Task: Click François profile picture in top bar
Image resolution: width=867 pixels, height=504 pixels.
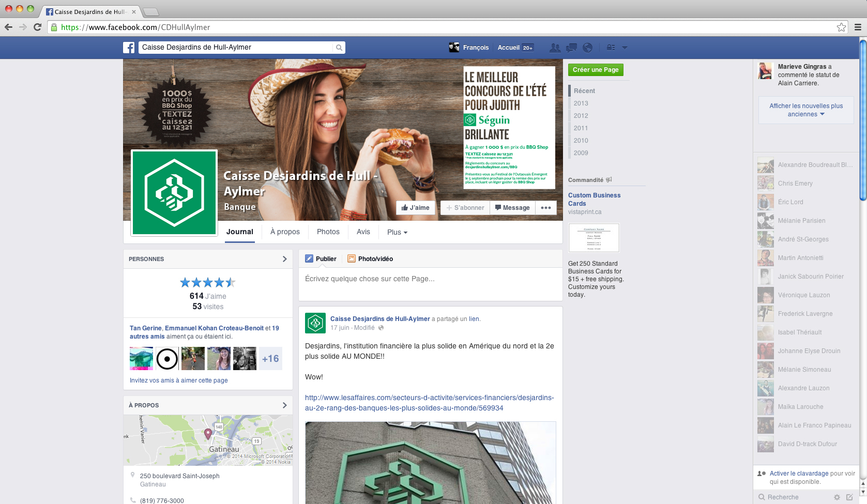Action: [454, 48]
